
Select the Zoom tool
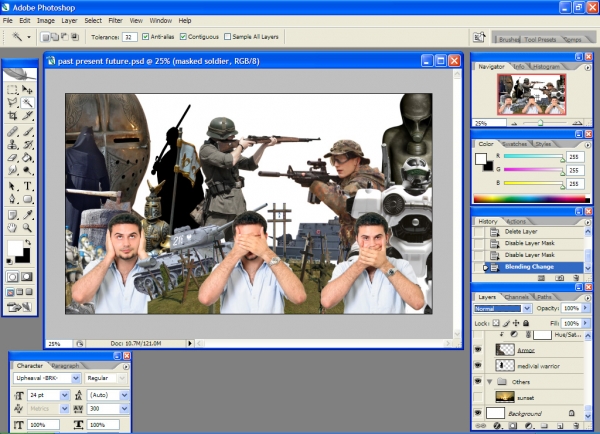click(27, 228)
